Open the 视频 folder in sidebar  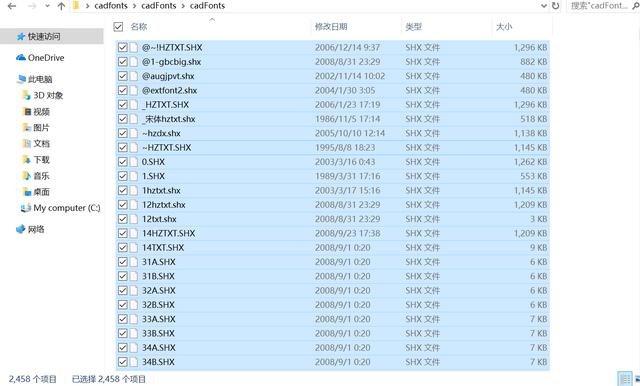(36, 111)
